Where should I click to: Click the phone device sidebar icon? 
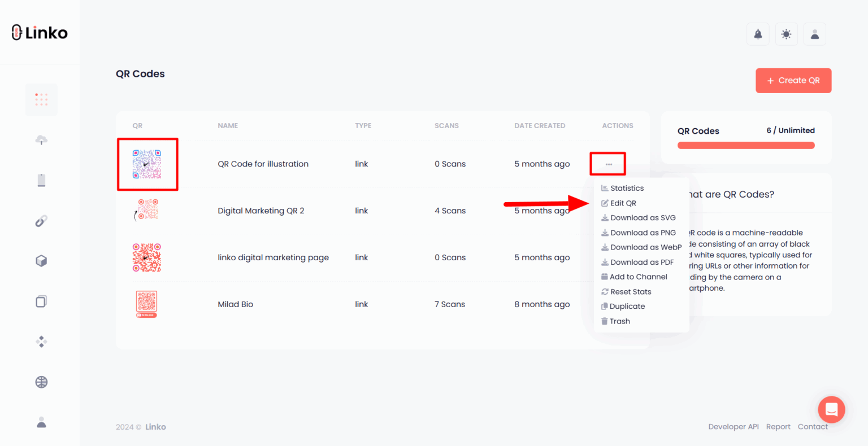pos(41,180)
